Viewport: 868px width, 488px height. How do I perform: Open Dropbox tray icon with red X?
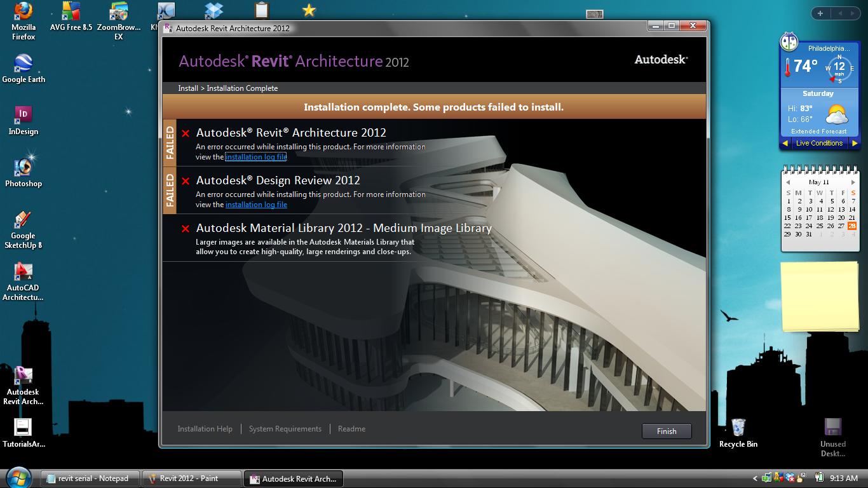(x=790, y=478)
